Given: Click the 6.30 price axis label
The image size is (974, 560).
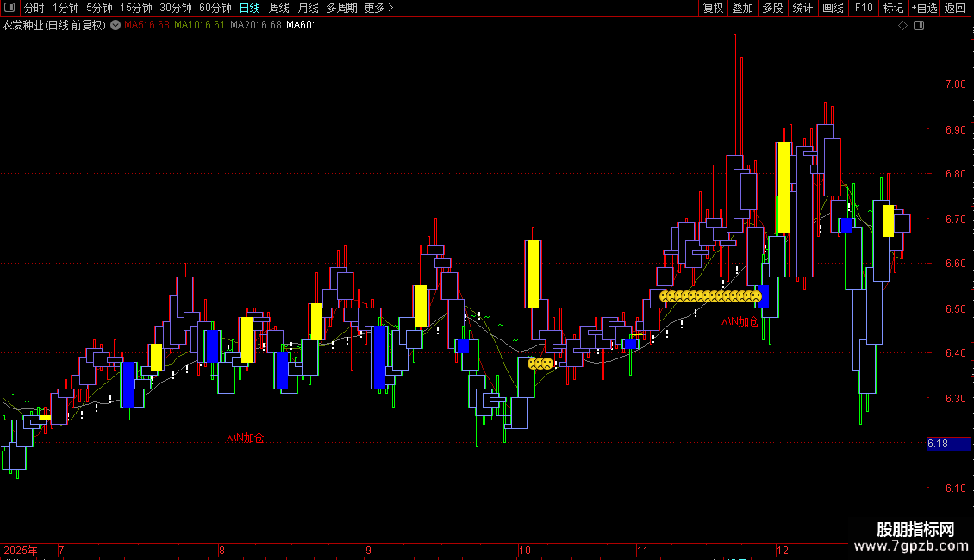Looking at the screenshot, I should (955, 399).
